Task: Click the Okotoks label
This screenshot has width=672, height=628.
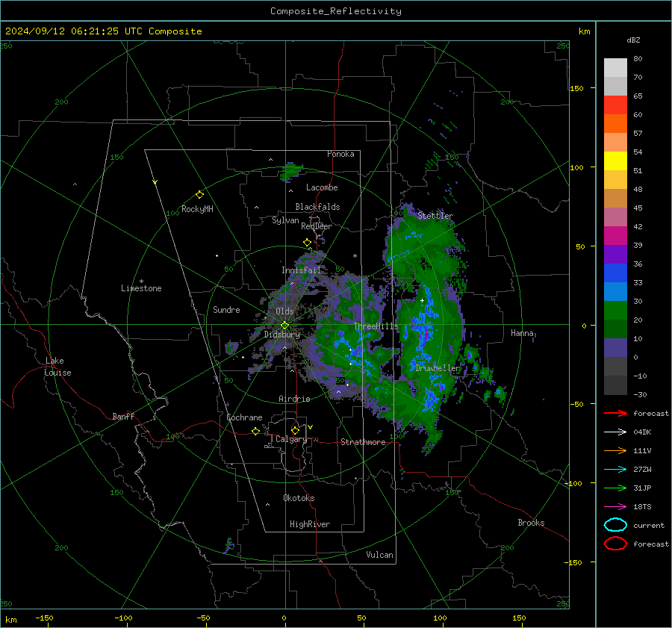Action: (x=299, y=498)
